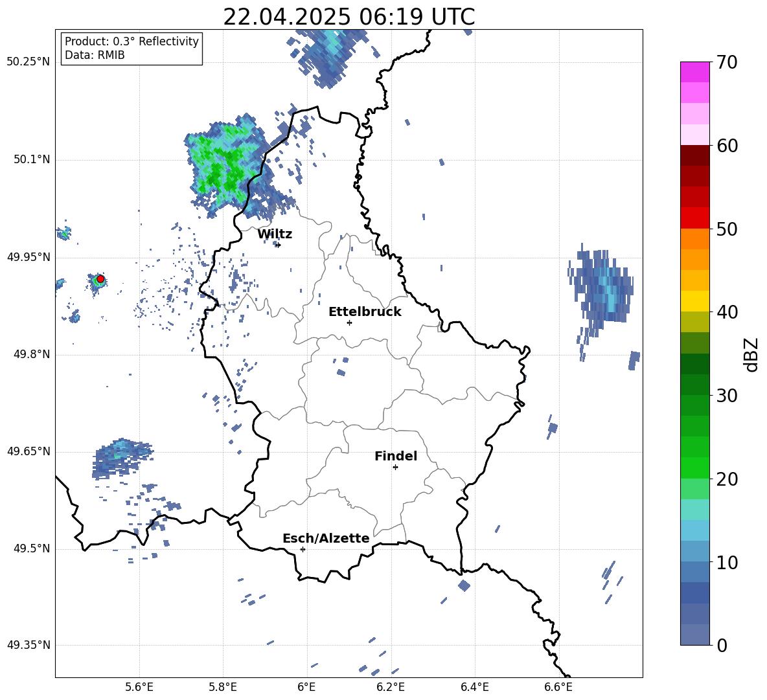Click the 50.25°N latitude label
Viewport: 767px width, 700px height.
29,62
